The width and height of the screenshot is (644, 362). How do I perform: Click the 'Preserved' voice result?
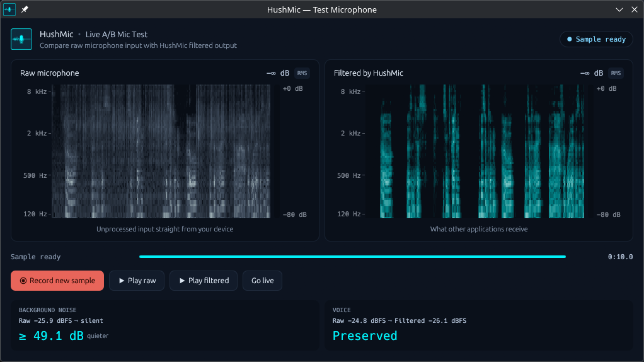365,336
